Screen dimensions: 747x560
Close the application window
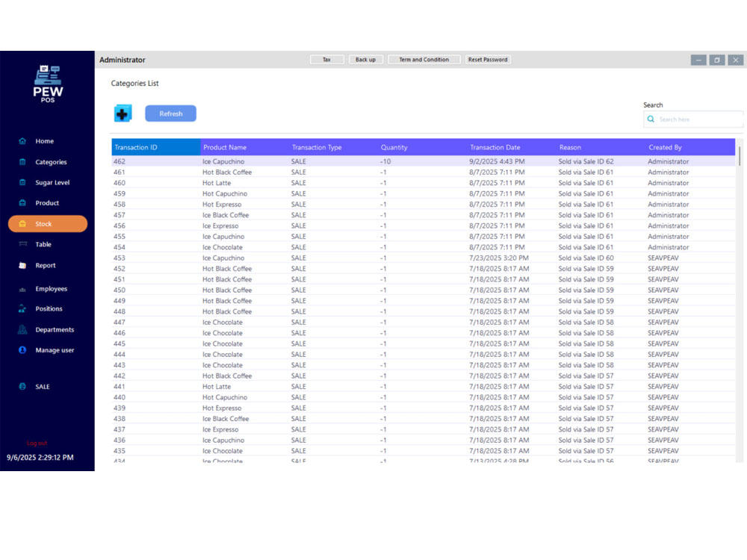[736, 60]
